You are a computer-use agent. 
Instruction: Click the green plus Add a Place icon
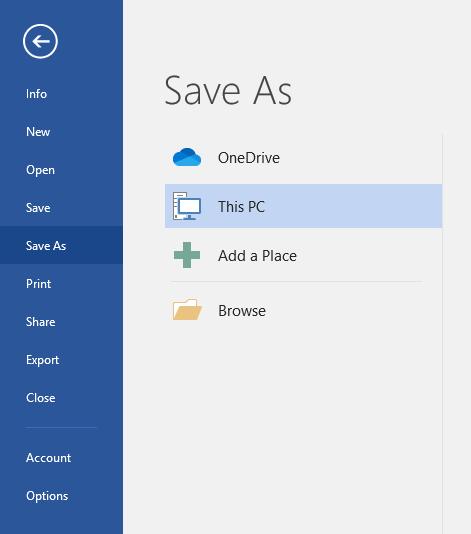pyautogui.click(x=187, y=255)
